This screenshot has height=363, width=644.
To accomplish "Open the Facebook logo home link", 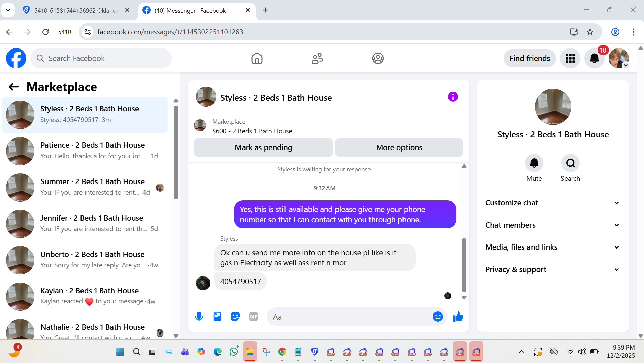I will pos(16,58).
